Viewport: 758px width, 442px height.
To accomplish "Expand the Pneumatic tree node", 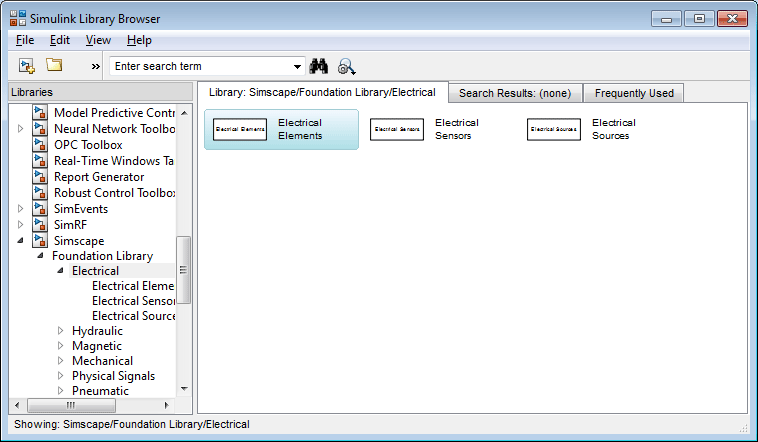I will [x=60, y=391].
